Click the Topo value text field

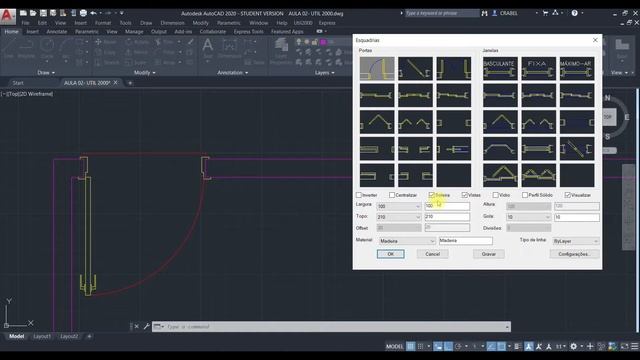(447, 217)
